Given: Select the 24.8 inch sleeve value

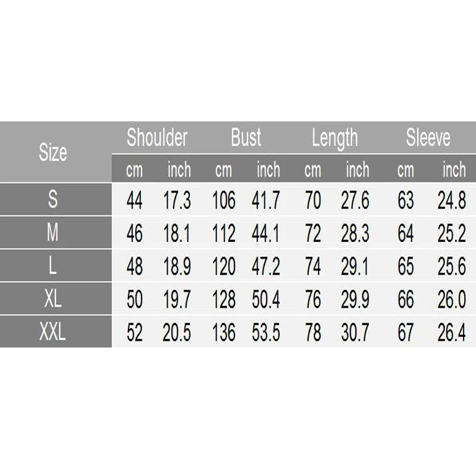Looking at the screenshot, I should point(452,201).
